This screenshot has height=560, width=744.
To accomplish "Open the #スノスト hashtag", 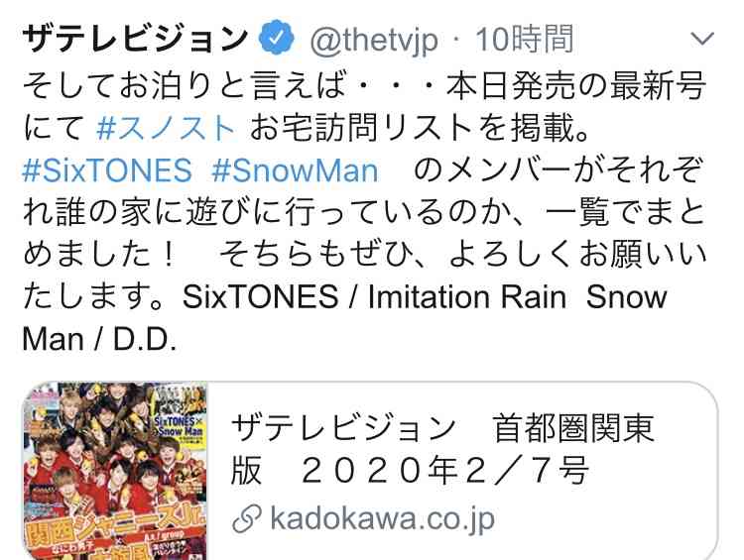I will (165, 128).
